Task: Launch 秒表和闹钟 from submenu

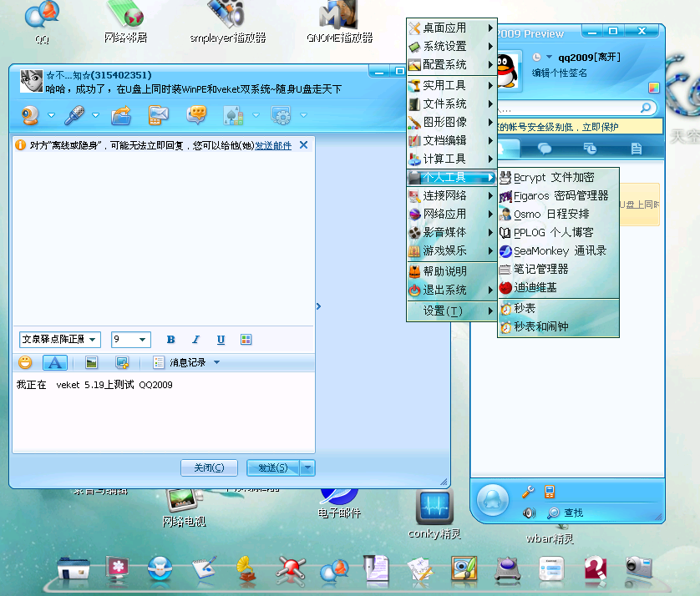Action: click(x=559, y=327)
